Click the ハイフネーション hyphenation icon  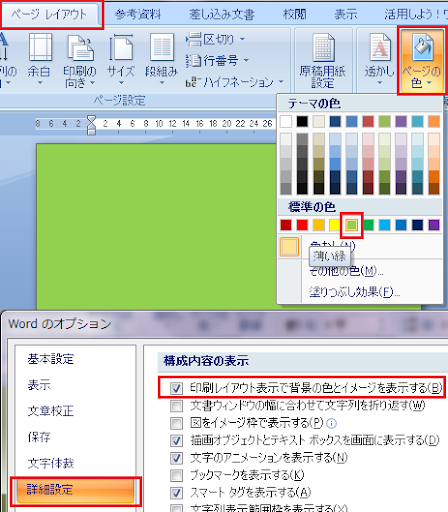[193, 82]
